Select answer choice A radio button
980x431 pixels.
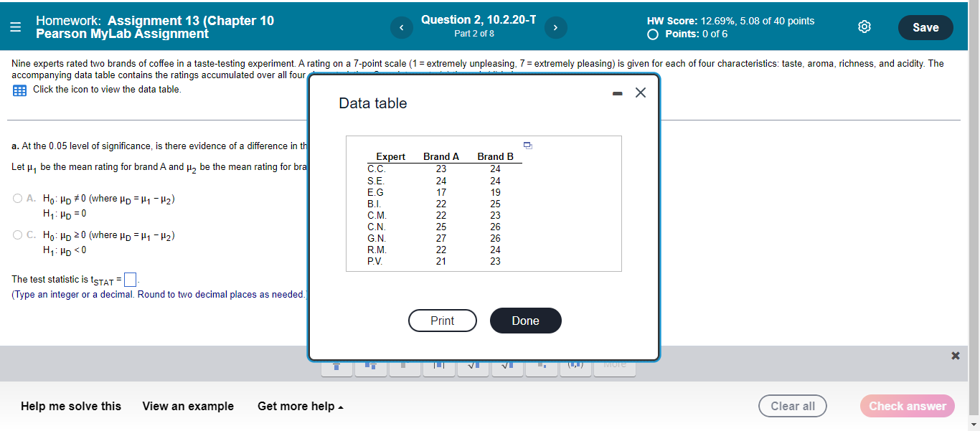point(17,198)
